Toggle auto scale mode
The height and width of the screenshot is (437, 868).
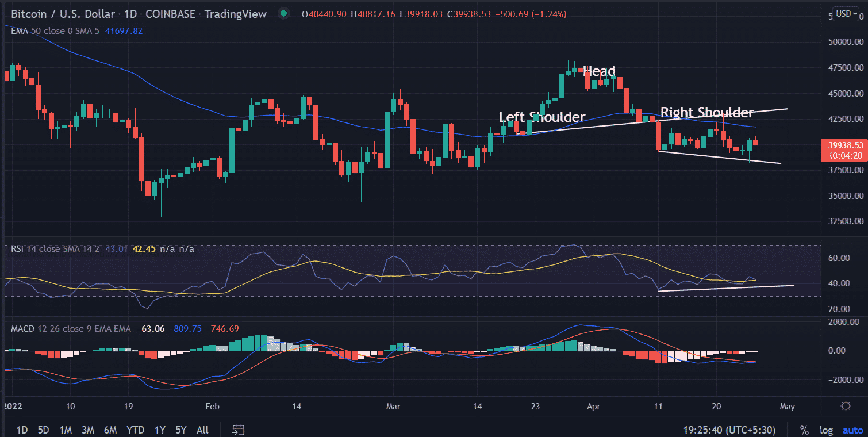(852, 430)
